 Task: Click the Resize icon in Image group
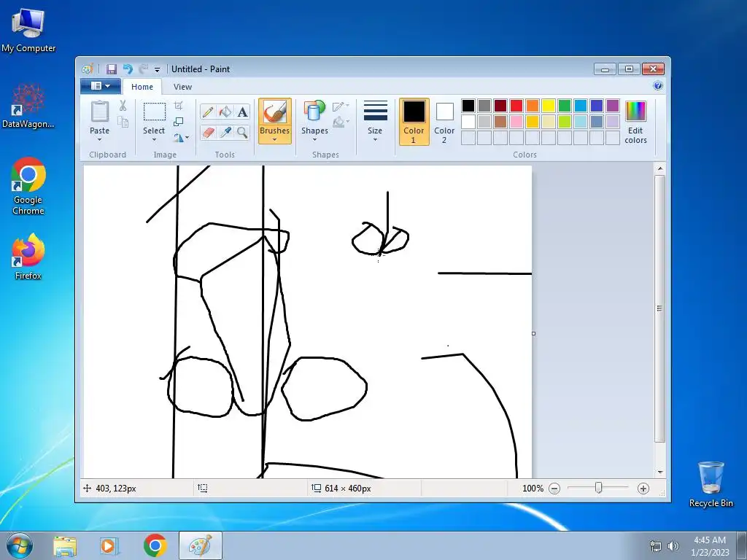(x=178, y=122)
